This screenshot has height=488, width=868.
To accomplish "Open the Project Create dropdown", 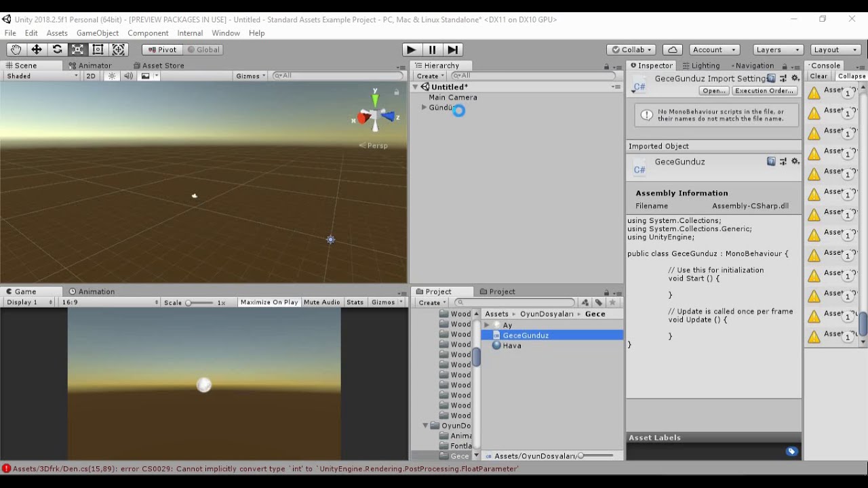I will pos(431,302).
